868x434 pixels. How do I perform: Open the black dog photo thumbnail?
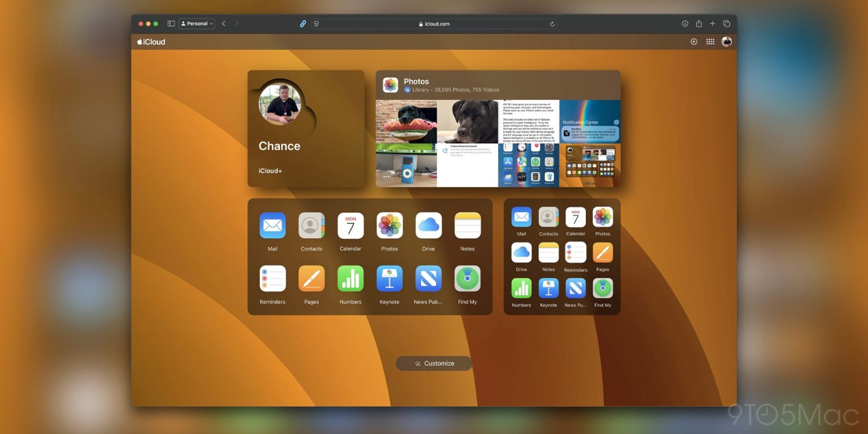468,122
